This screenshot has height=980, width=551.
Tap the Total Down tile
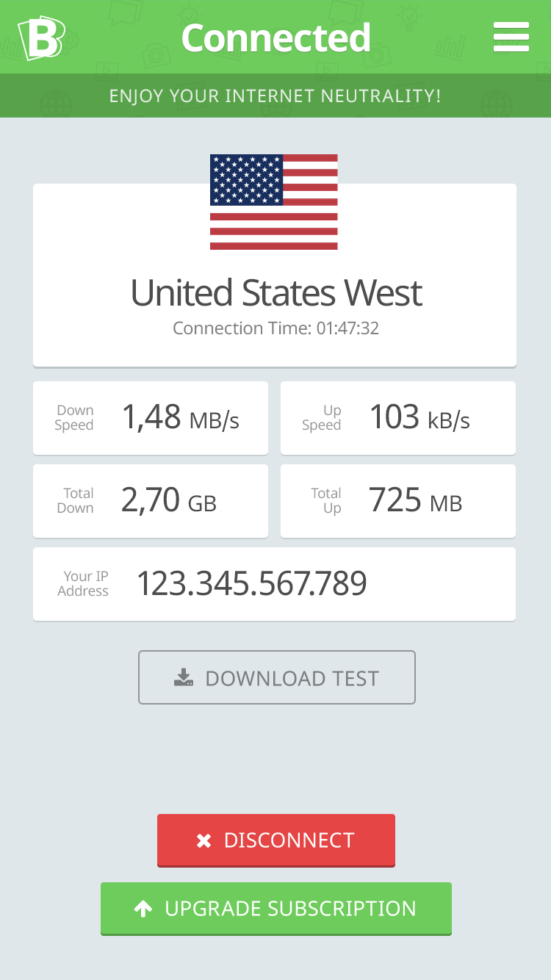[151, 501]
